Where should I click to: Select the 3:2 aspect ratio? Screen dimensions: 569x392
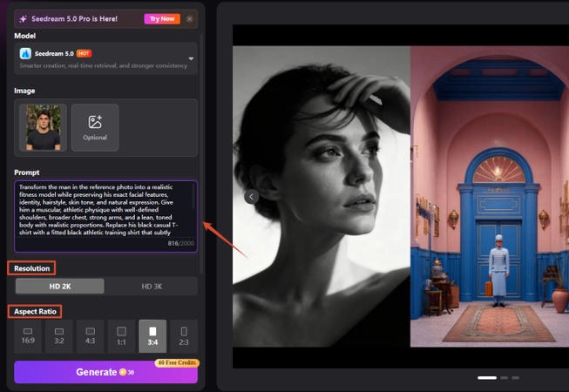[59, 335]
